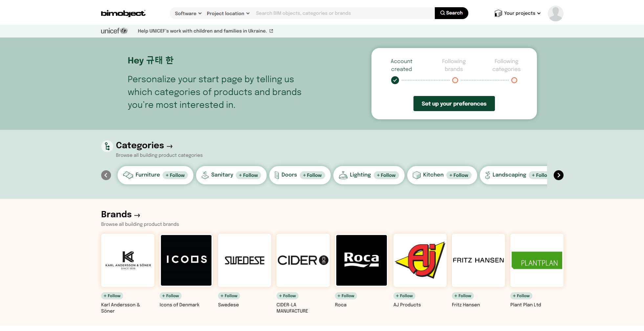This screenshot has height=331, width=644.
Task: Follow the Furniture category
Action: [175, 175]
